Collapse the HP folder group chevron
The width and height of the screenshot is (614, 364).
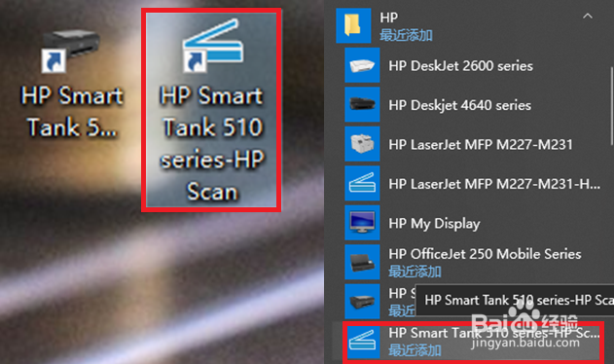[588, 17]
